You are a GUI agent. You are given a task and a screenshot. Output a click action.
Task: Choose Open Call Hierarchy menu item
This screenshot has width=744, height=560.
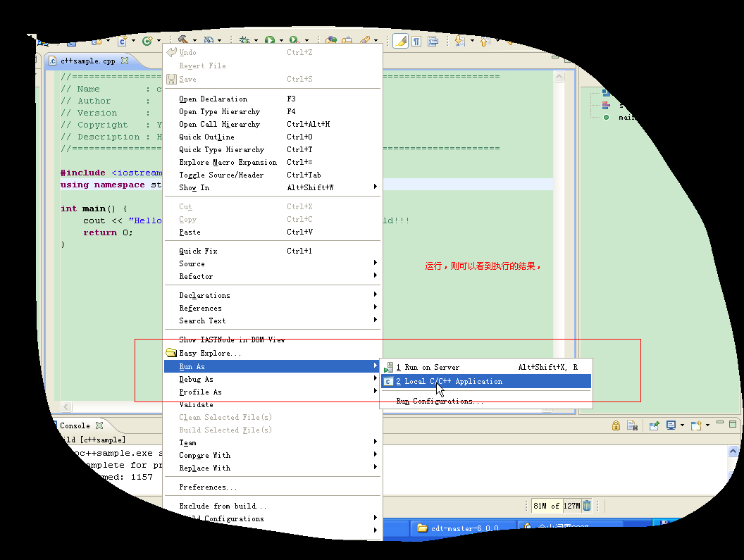(273, 125)
